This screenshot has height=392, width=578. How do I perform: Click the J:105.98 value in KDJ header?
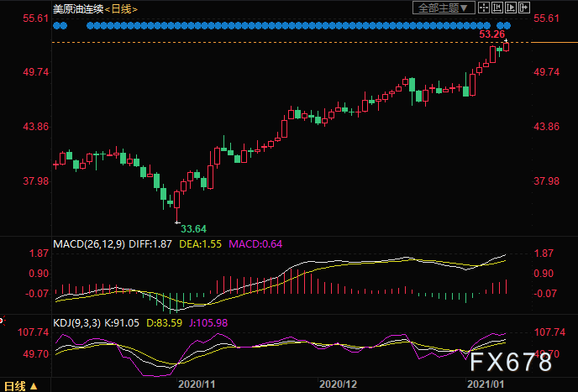coord(208,323)
